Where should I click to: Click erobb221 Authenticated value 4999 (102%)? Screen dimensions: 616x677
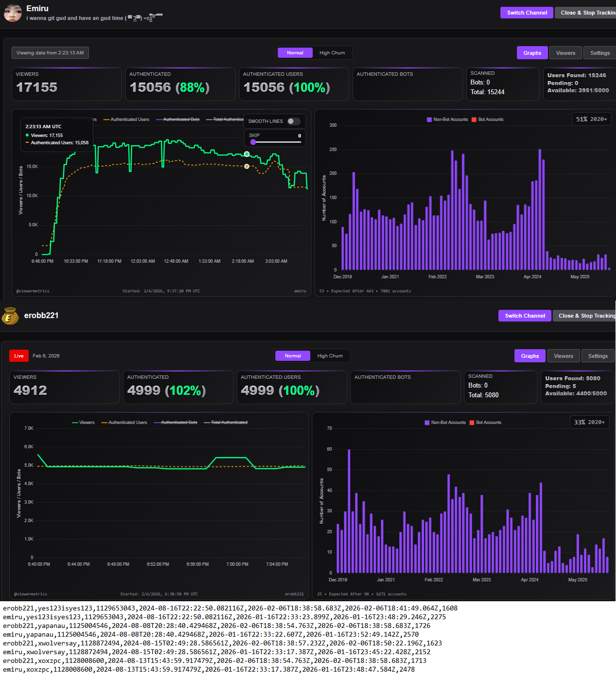(x=167, y=390)
